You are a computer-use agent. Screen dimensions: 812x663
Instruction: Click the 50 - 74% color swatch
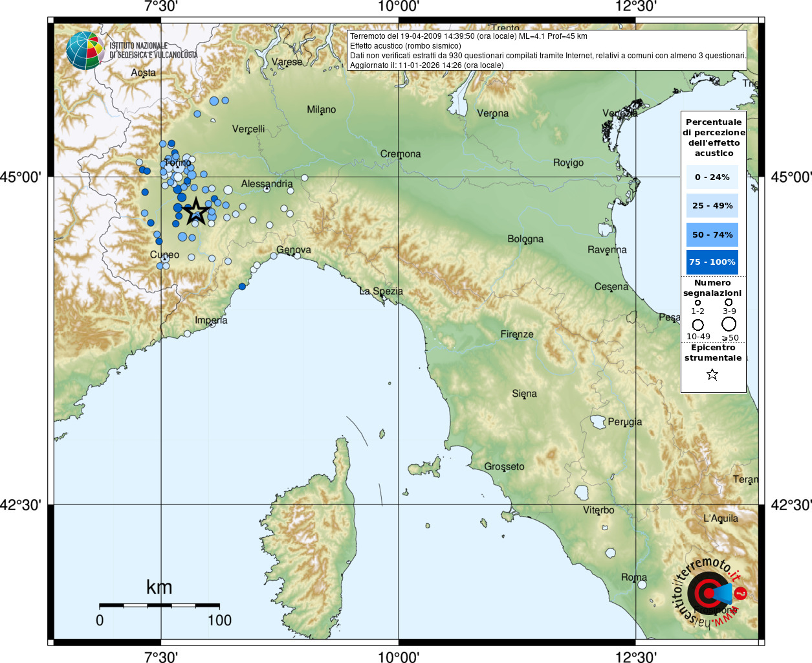(x=712, y=234)
